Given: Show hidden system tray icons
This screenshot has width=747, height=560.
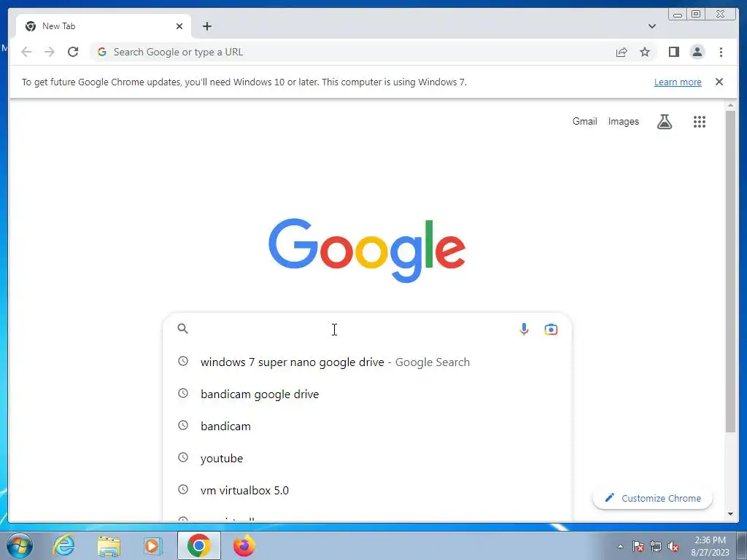Looking at the screenshot, I should click(x=620, y=546).
